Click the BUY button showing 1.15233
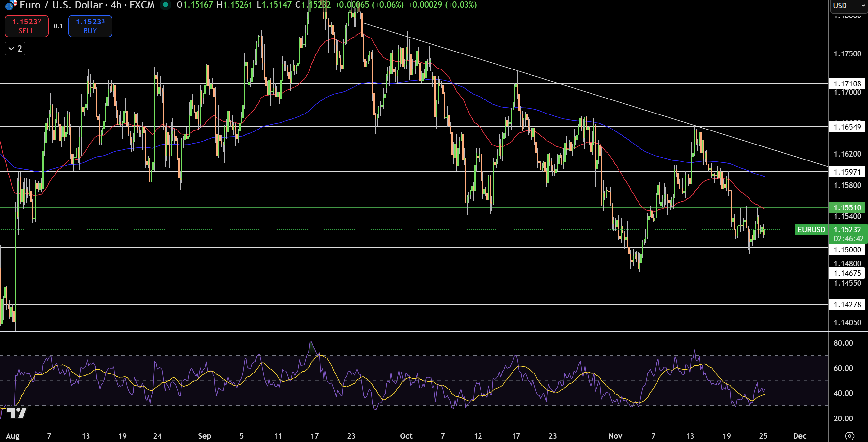 pyautogui.click(x=90, y=26)
